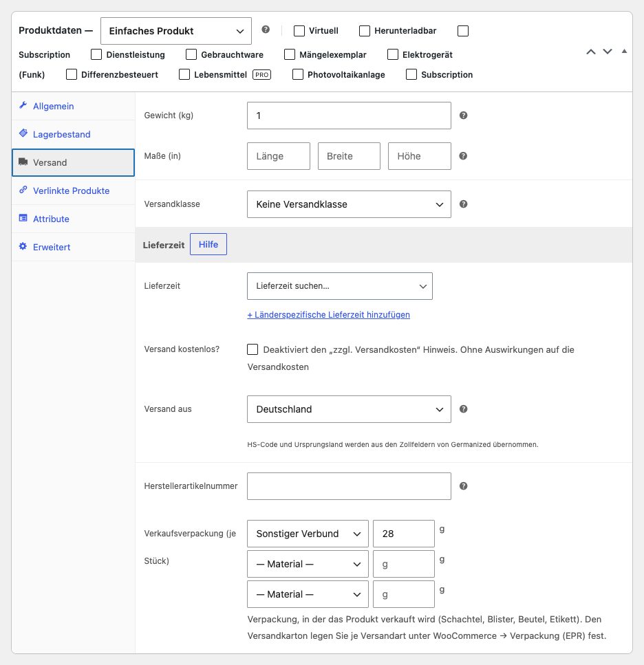Tick the Herunterladbar checkbox
The height and width of the screenshot is (665, 644).
point(365,31)
